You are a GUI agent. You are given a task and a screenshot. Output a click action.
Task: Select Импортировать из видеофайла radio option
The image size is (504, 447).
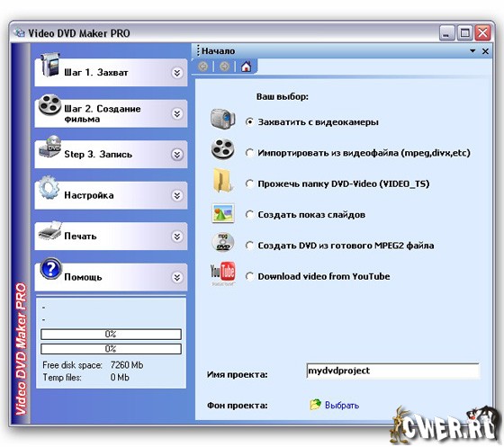pos(249,153)
